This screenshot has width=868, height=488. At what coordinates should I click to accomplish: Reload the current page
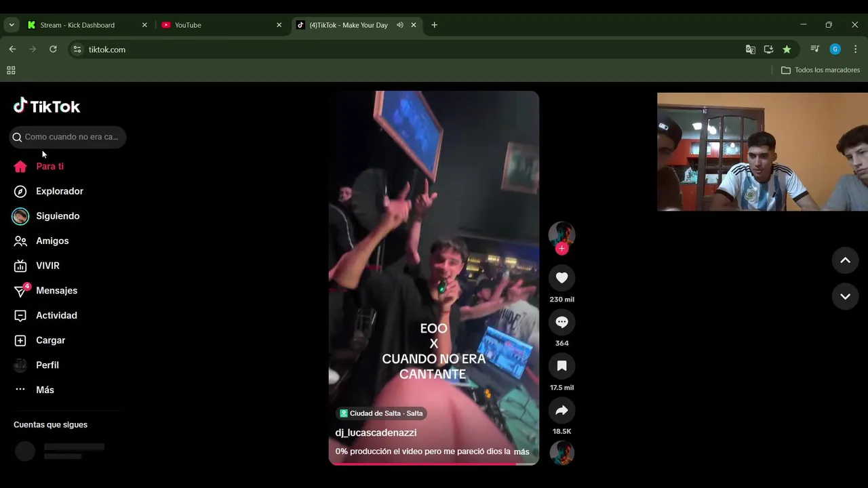(x=53, y=49)
